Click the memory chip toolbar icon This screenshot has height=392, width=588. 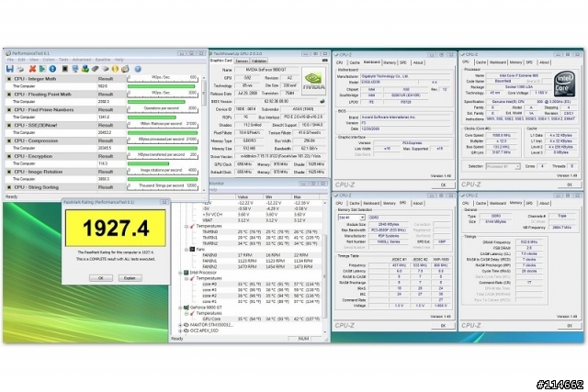click(96, 69)
